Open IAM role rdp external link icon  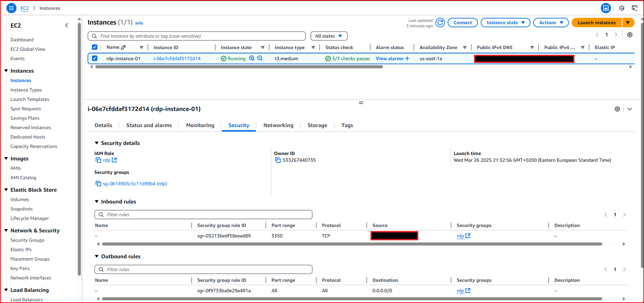[x=114, y=160]
